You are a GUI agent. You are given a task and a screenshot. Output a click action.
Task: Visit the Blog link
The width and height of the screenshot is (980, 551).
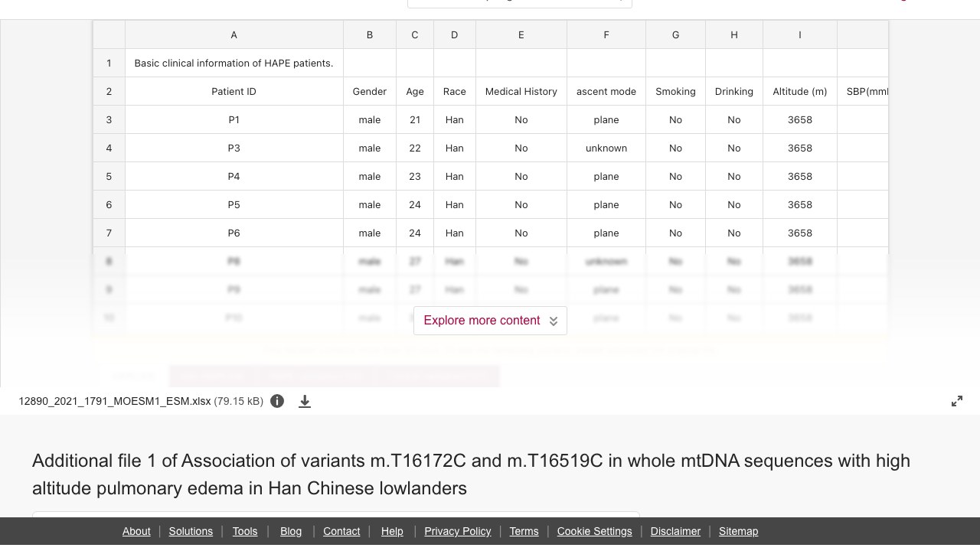click(291, 531)
